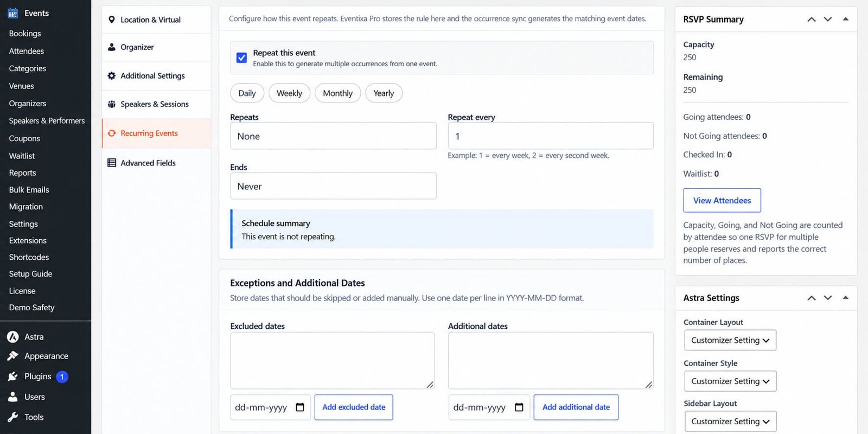Select the Daily preset pill
The width and height of the screenshot is (868, 434).
pos(247,93)
